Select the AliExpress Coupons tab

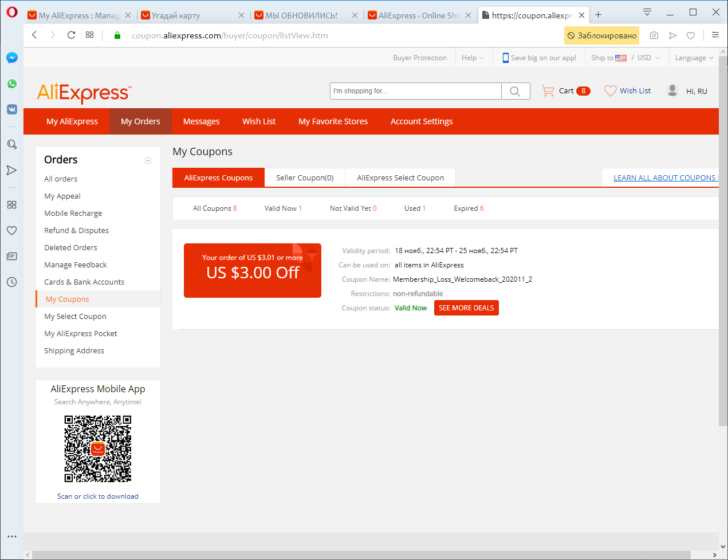[218, 178]
